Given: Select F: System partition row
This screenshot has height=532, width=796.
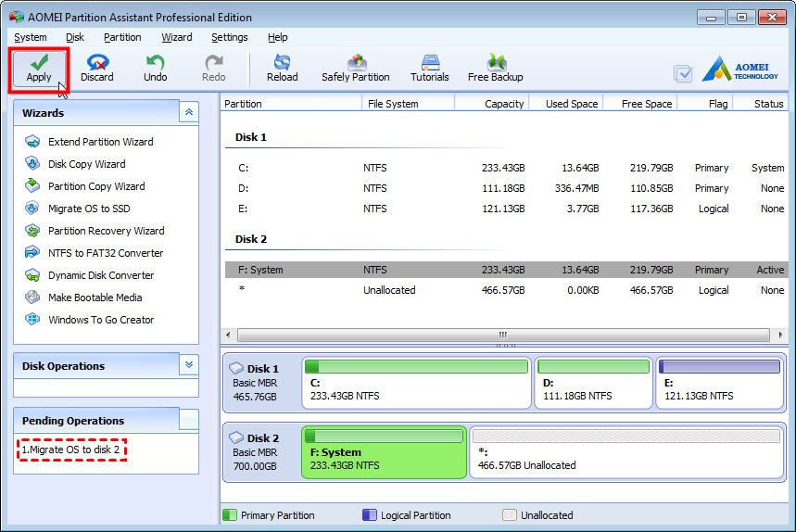Looking at the screenshot, I should [x=507, y=270].
